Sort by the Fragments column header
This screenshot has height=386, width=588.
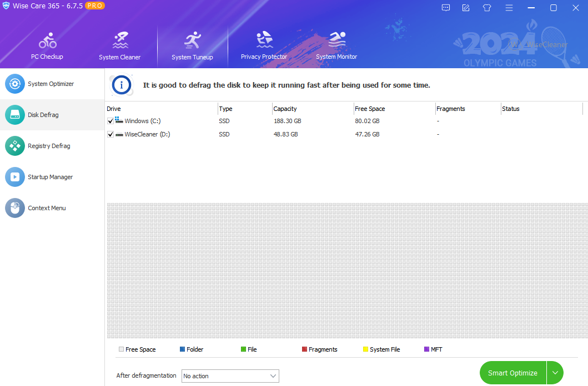(x=450, y=109)
